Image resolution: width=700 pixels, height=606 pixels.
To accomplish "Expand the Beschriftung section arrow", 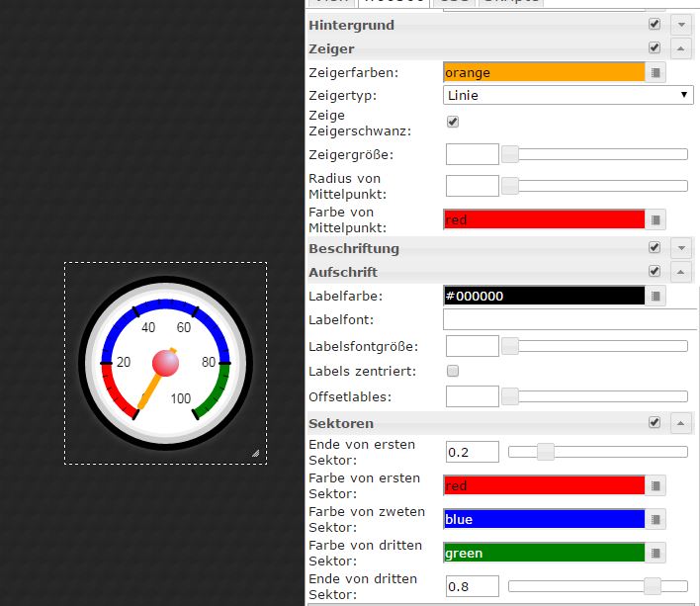I will 681,248.
